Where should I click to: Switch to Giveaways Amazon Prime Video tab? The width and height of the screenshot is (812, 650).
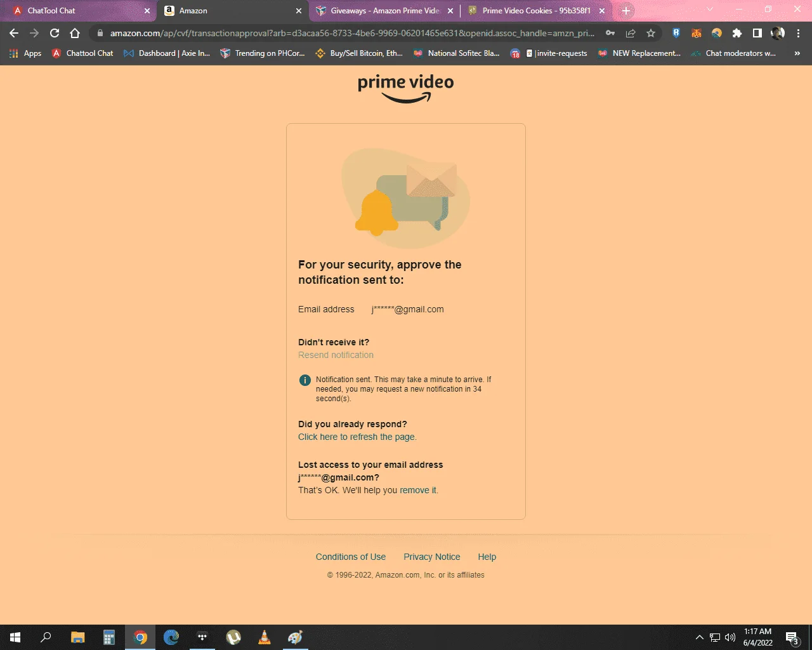[384, 11]
